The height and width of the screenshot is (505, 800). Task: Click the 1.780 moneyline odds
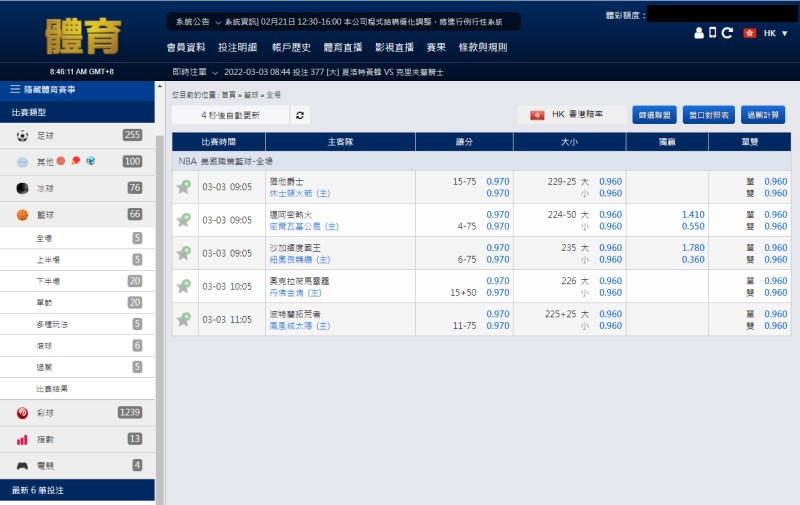point(693,248)
